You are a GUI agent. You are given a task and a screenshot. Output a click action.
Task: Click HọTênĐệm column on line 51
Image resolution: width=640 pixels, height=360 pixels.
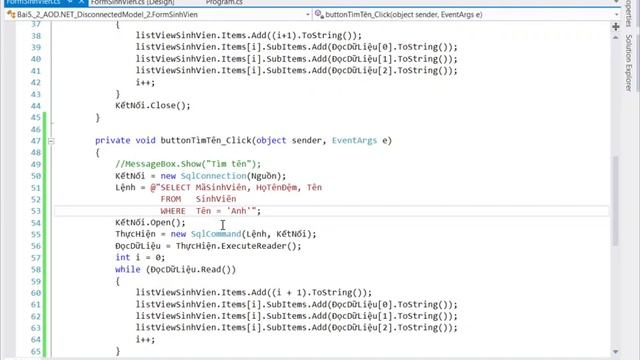point(277,188)
